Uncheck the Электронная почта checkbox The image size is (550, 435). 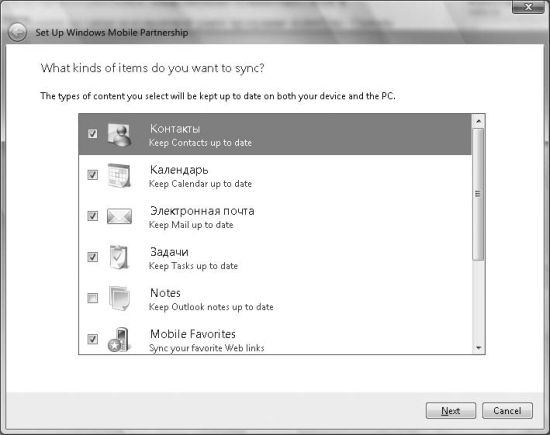[93, 216]
